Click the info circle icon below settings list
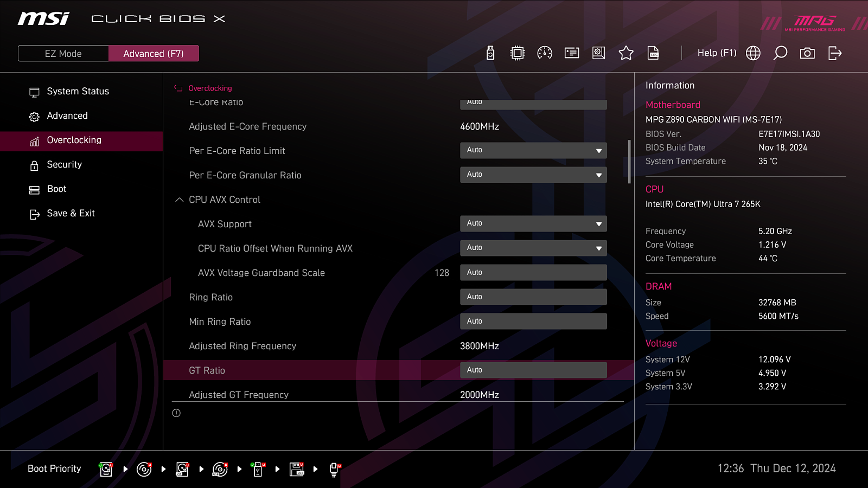 176,413
